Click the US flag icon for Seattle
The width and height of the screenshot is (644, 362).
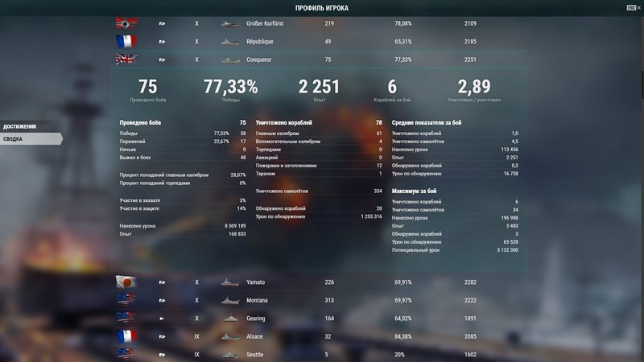click(126, 354)
